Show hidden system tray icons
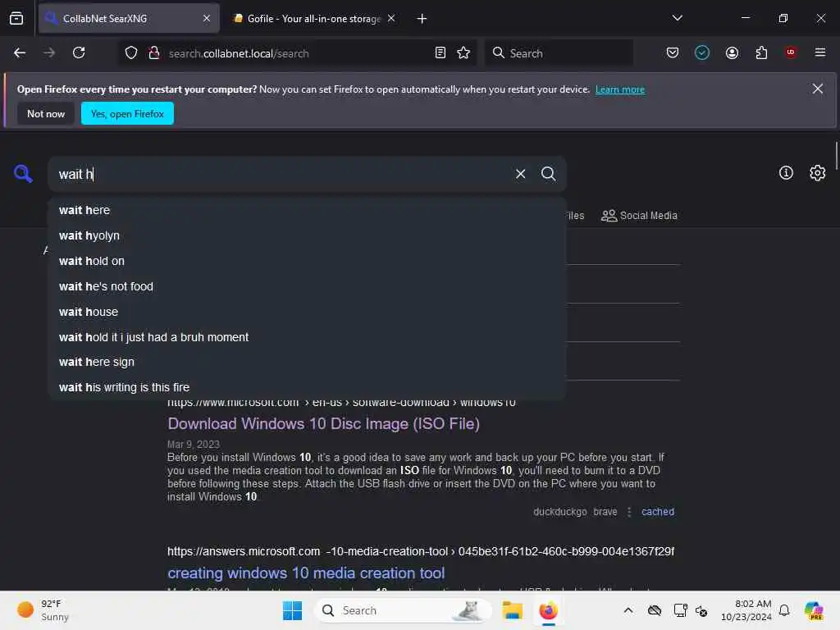This screenshot has width=840, height=630. click(x=628, y=610)
